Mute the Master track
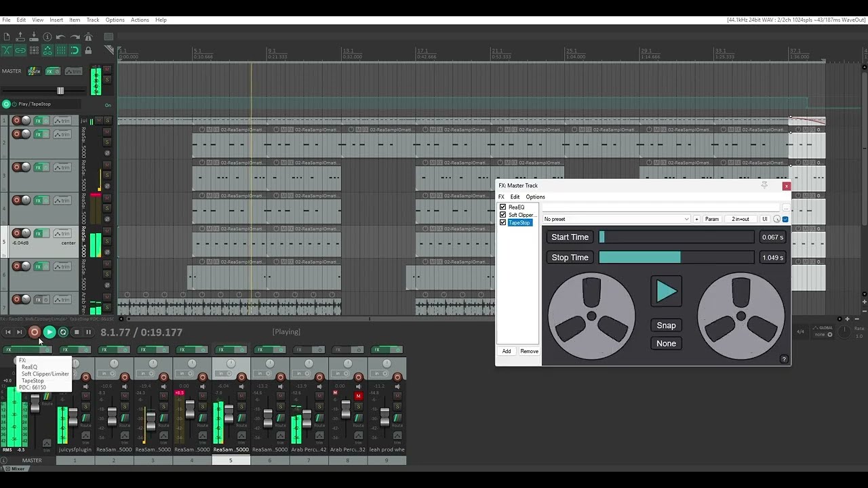The image size is (868, 488). click(x=106, y=70)
